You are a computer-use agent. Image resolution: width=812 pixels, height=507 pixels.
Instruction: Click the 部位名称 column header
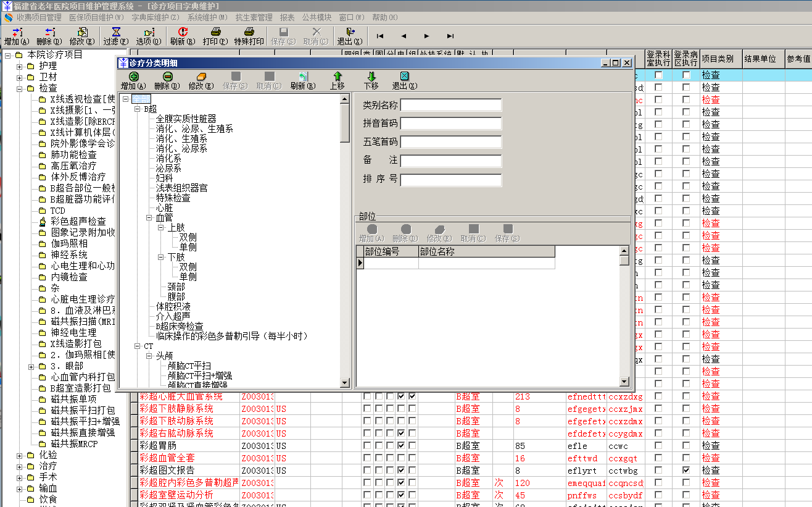[487, 251]
